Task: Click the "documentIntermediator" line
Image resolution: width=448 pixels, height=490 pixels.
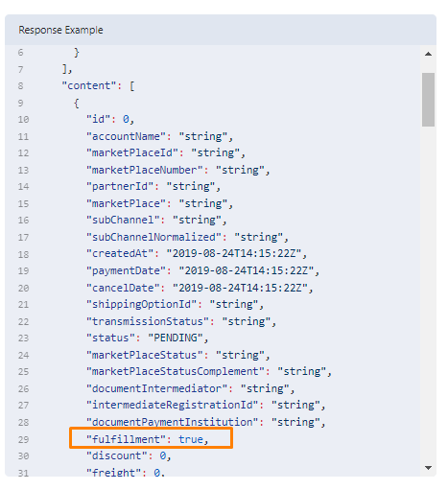Action: (190, 388)
